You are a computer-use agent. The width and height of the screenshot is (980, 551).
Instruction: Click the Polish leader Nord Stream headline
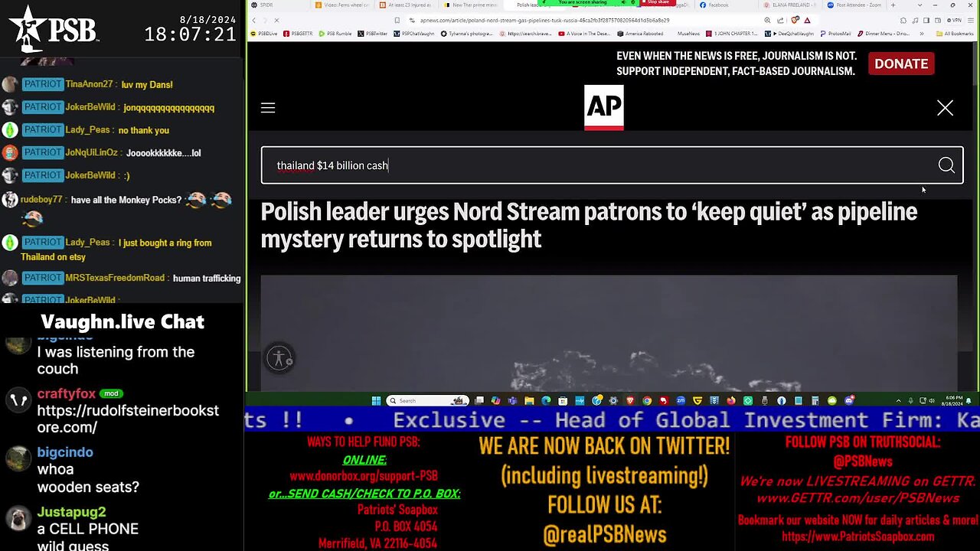tap(589, 225)
